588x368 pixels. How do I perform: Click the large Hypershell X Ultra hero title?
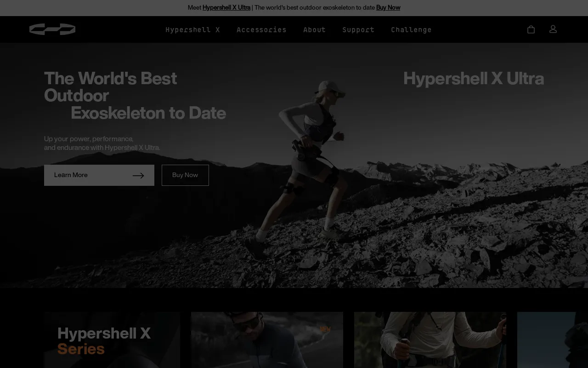(x=473, y=79)
